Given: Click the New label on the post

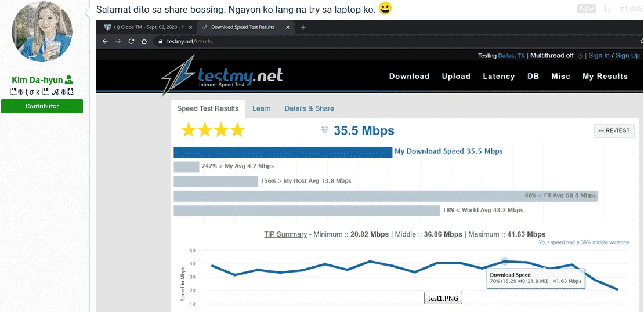Looking at the screenshot, I should pos(587,9).
